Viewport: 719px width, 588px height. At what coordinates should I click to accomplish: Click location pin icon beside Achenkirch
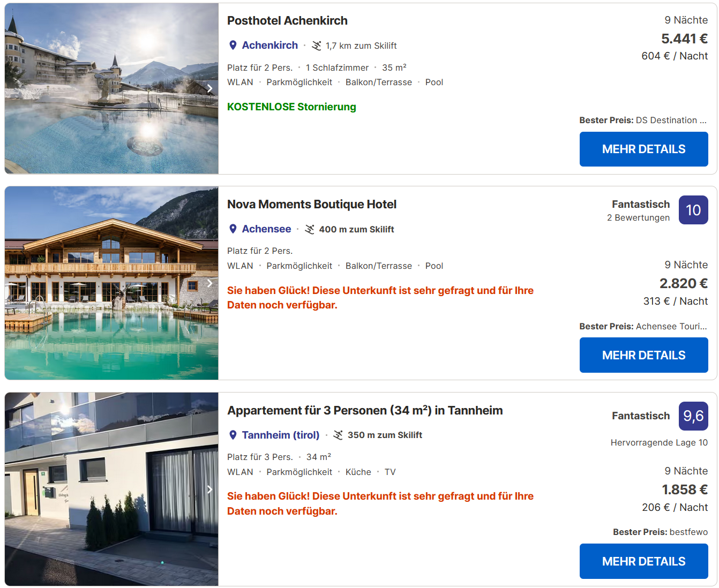[x=233, y=46]
